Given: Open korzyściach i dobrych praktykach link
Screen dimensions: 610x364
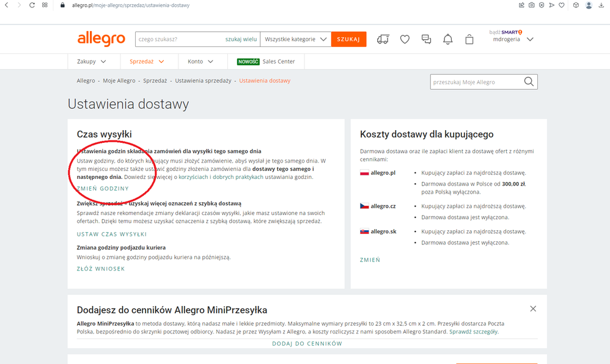Looking at the screenshot, I should pyautogui.click(x=221, y=177).
